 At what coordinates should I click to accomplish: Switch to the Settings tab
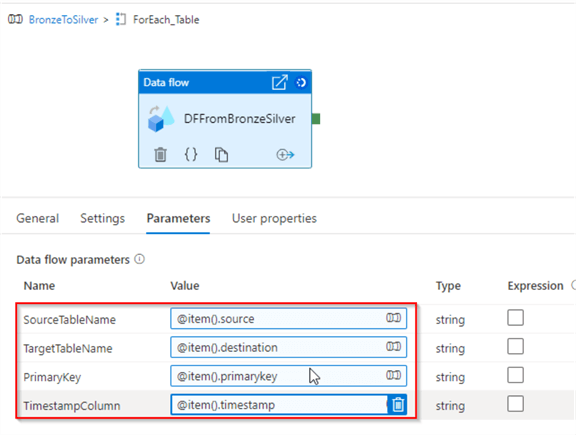point(102,218)
